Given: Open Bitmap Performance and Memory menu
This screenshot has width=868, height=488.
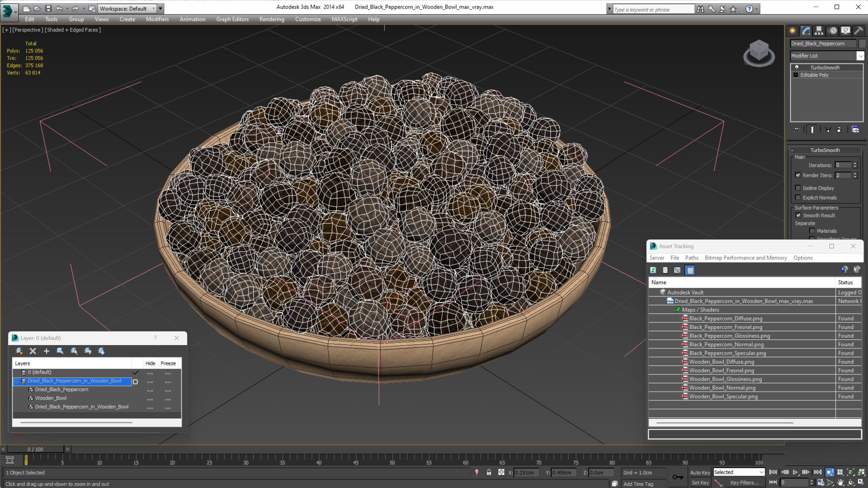Looking at the screenshot, I should pos(746,258).
